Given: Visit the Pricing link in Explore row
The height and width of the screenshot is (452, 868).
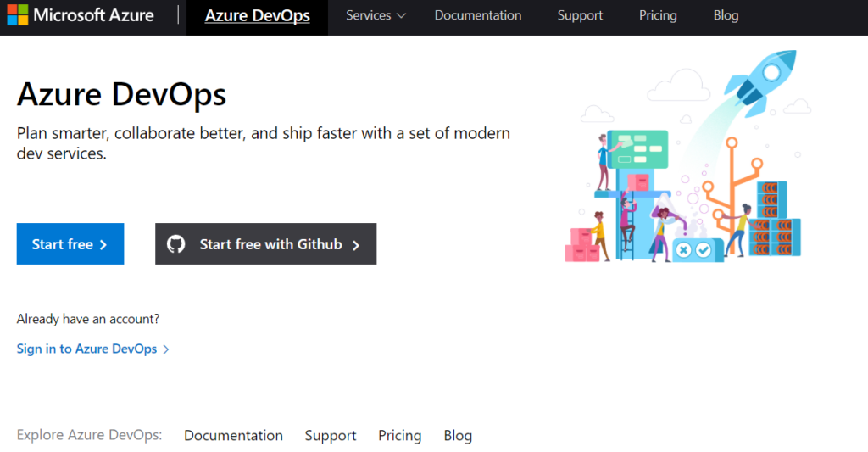Looking at the screenshot, I should 399,435.
